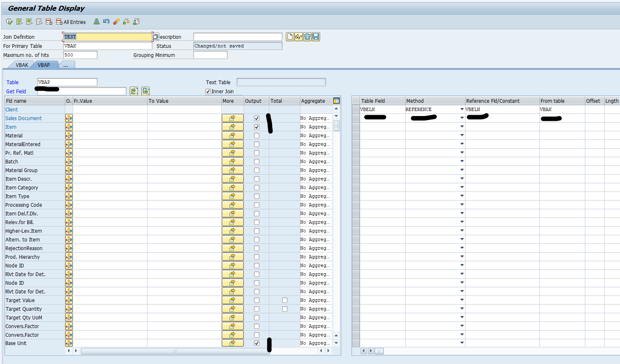Click the More arrow button for Batch

click(233, 161)
